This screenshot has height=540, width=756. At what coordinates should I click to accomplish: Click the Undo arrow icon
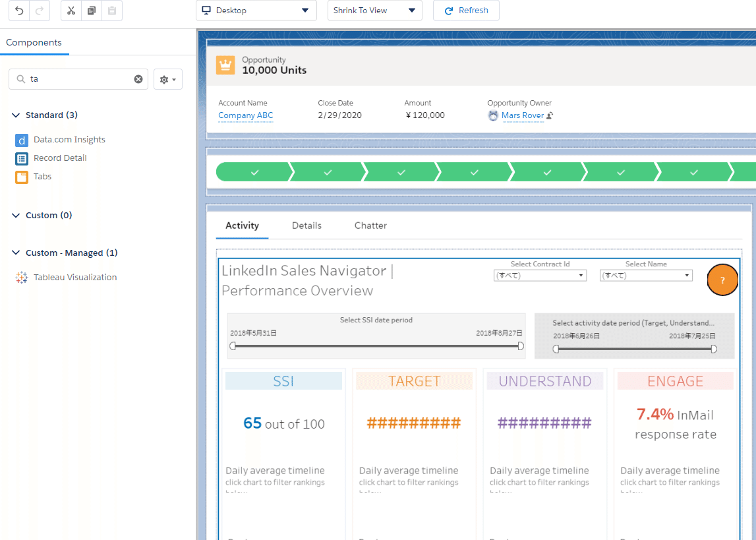click(x=19, y=11)
